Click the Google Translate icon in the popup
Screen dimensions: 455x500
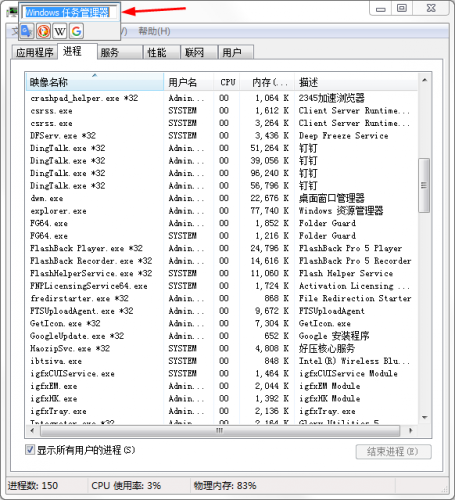point(26,31)
